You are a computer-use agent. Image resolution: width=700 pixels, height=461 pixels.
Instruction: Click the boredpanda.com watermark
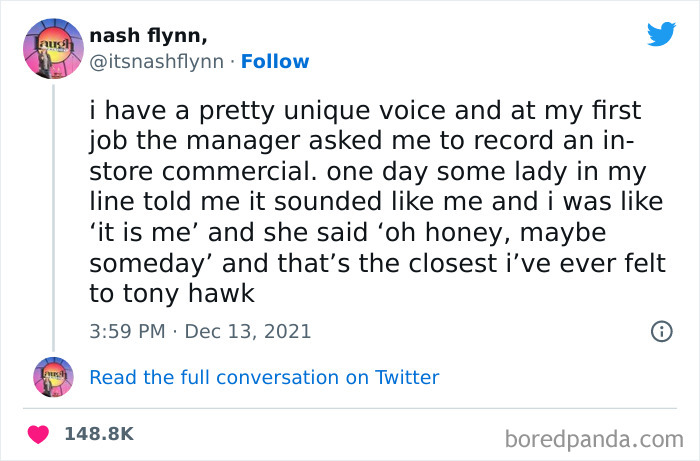coord(594,437)
